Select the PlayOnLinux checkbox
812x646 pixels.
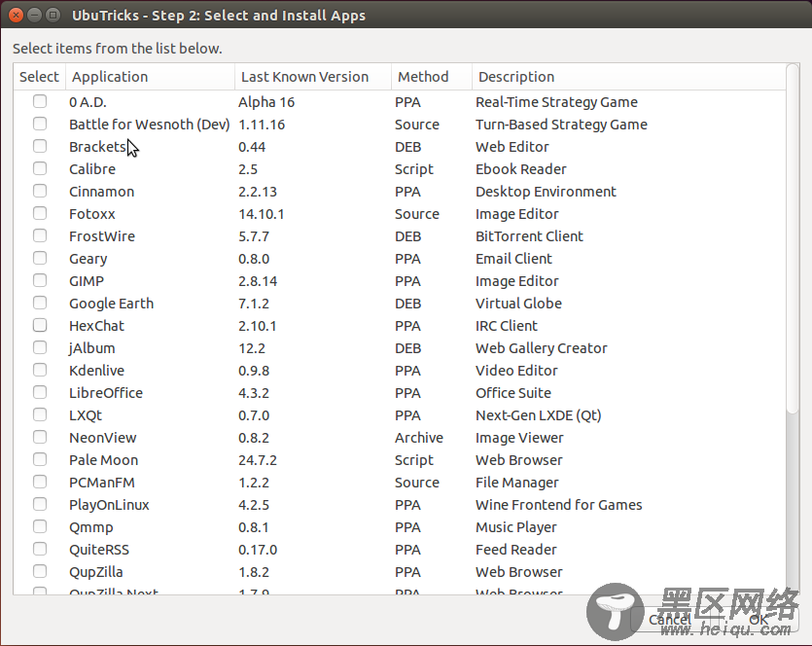click(40, 504)
